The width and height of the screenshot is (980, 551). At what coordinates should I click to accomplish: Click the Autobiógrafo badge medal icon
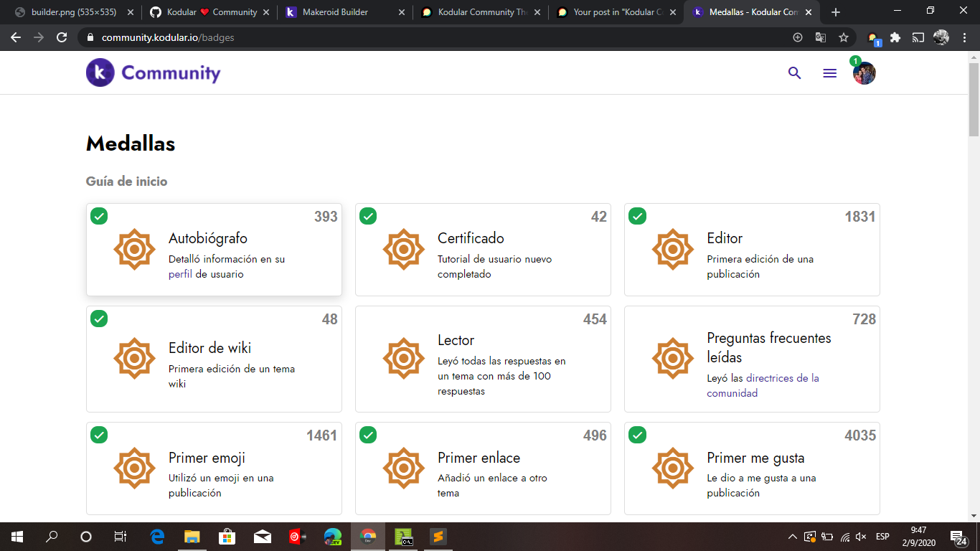tap(134, 250)
